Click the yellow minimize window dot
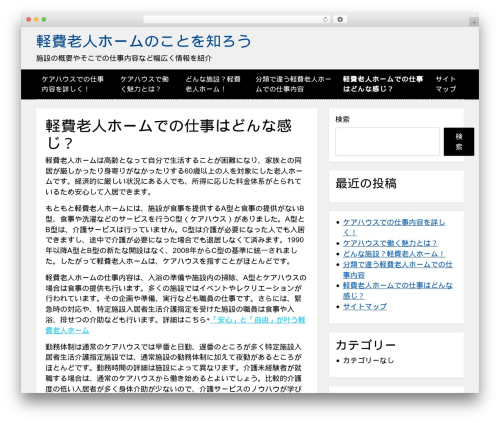500x423 pixels. 36,20
